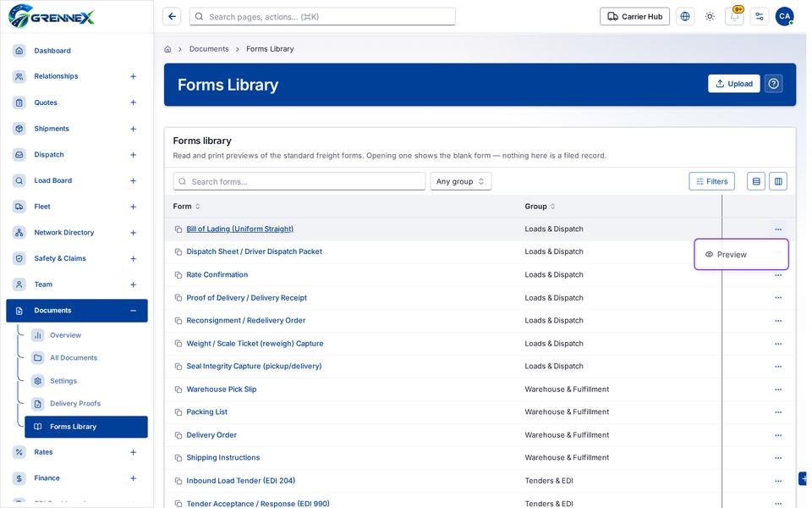Open the display settings sliders icon
The image size is (812, 508).
coord(760,17)
